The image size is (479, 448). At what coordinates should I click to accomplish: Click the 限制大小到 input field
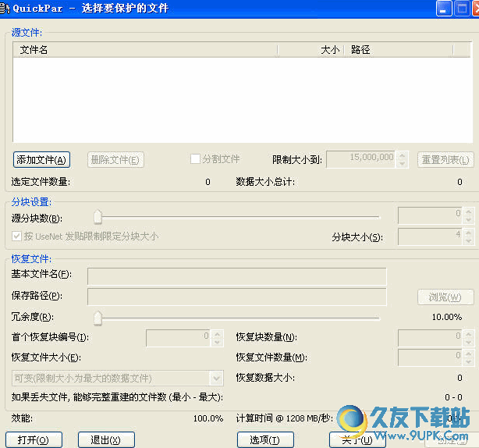(x=360, y=159)
